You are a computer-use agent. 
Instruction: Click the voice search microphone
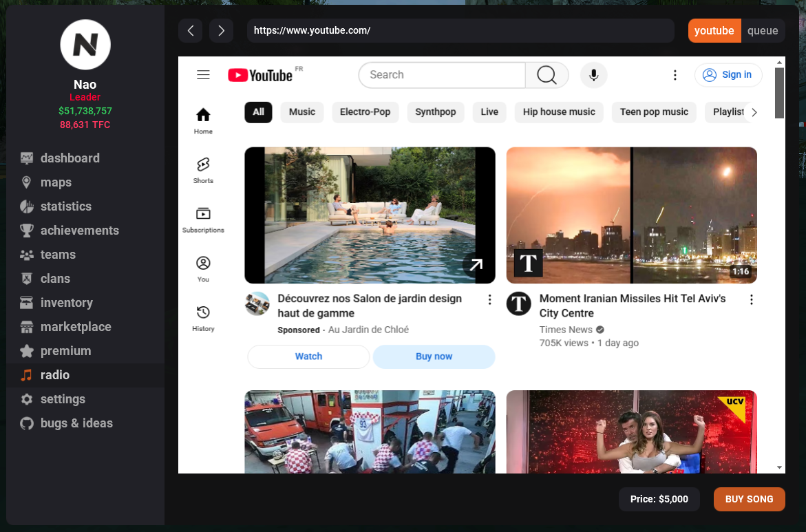pyautogui.click(x=594, y=75)
